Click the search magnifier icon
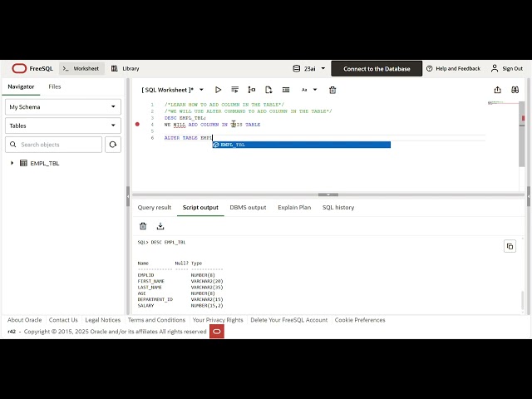 [x=13, y=145]
